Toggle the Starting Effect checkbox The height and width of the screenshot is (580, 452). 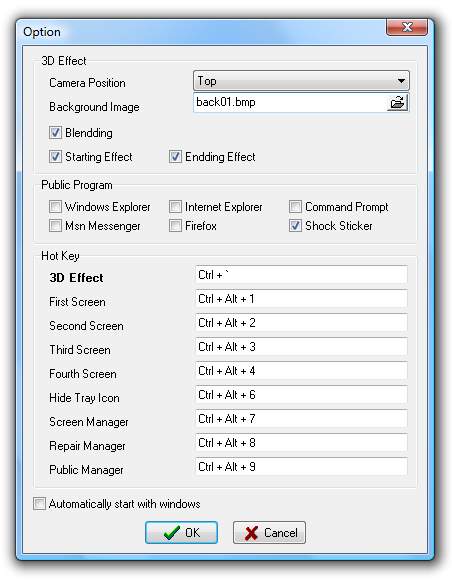55,156
